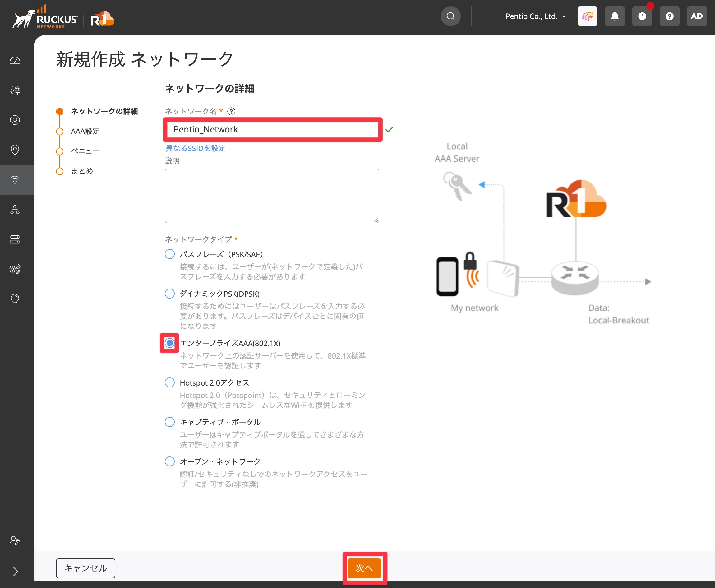
Task: Open the Clients user icon in sidebar
Action: pos(15,120)
